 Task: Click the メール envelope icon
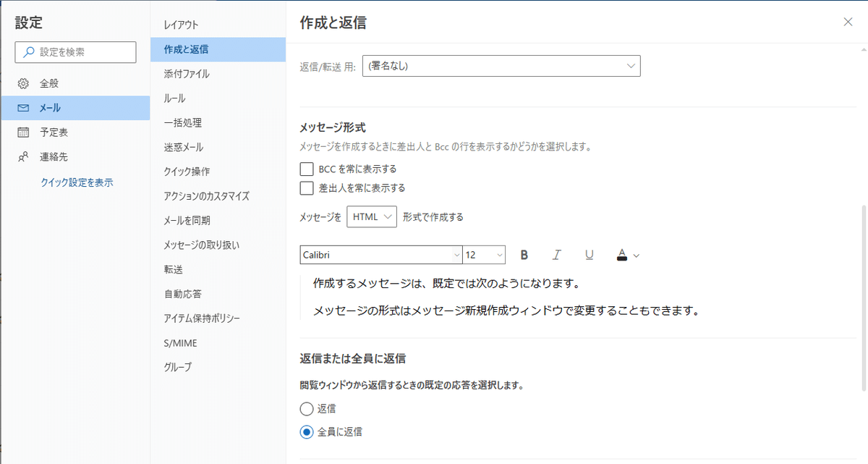click(x=23, y=108)
